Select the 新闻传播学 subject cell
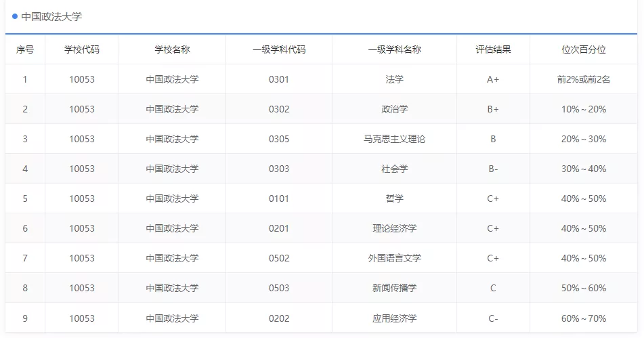644x338 pixels. pos(394,288)
